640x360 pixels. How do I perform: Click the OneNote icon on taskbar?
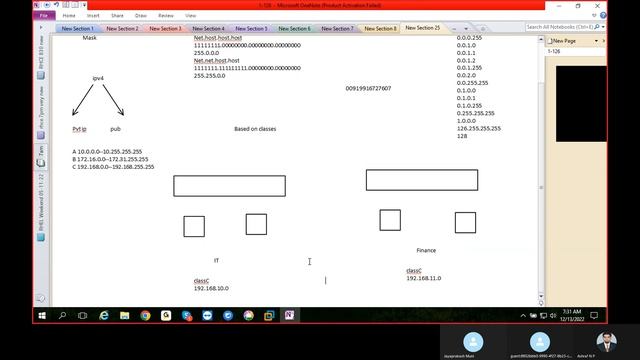click(289, 316)
